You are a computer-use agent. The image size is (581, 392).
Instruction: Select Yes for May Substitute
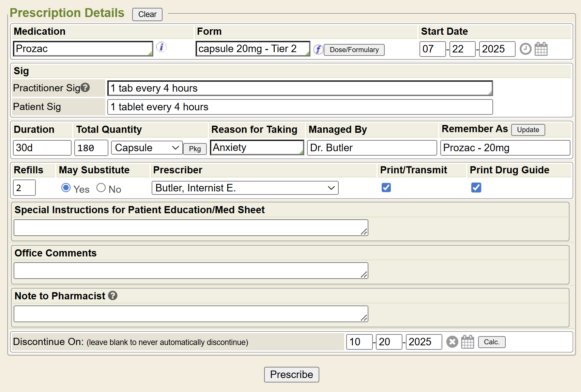tap(66, 188)
